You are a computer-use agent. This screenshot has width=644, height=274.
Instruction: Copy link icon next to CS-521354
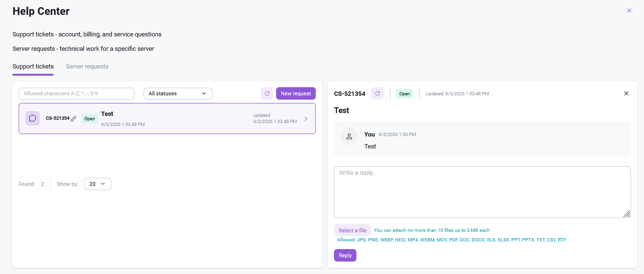pyautogui.click(x=74, y=118)
